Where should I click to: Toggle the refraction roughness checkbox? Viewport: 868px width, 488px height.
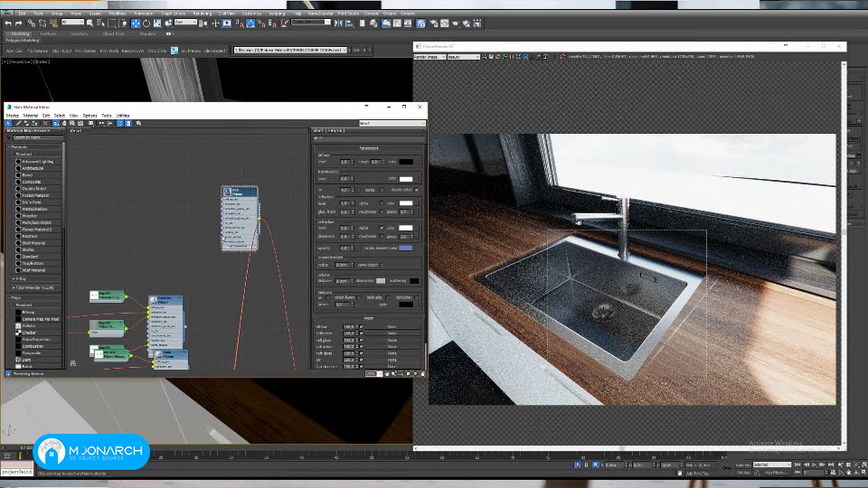[382, 236]
